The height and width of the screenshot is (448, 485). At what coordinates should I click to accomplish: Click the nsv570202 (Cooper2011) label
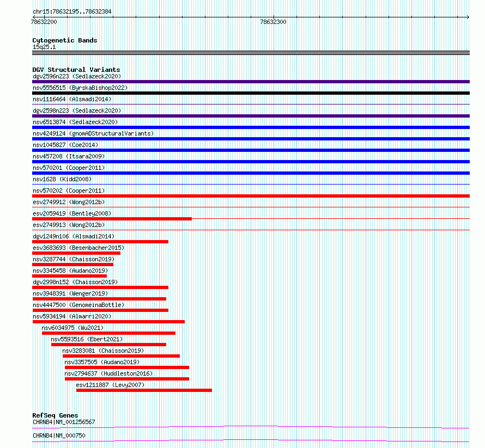[x=69, y=191]
